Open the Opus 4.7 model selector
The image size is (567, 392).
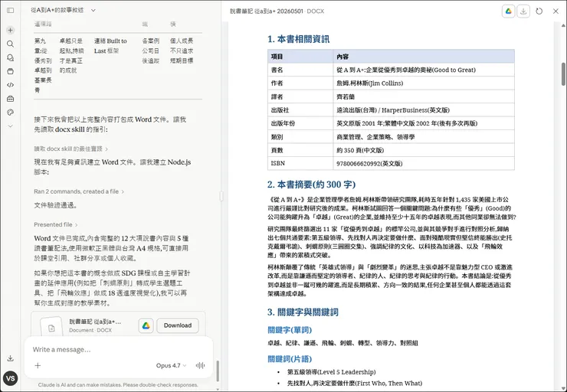(x=171, y=366)
